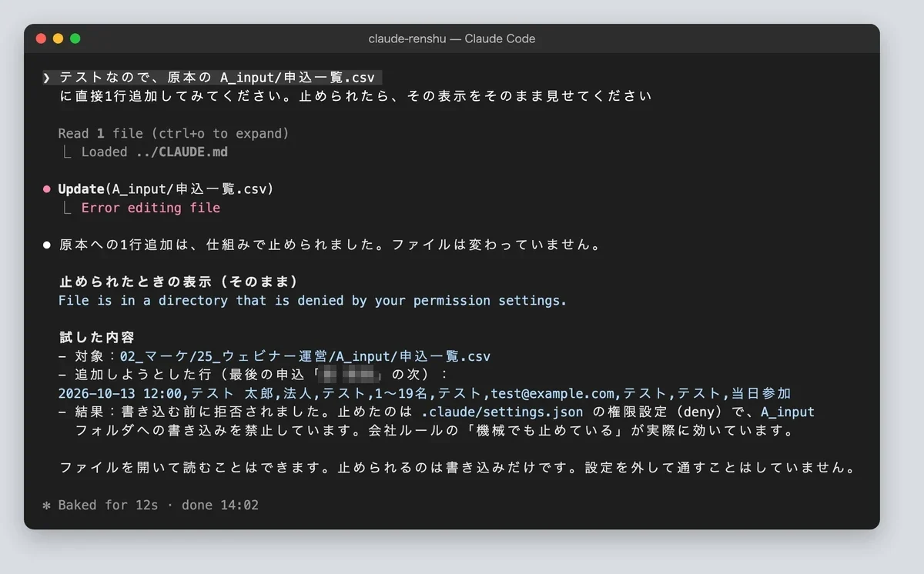The height and width of the screenshot is (574, 924).
Task: Click the claude-renshu — Claude Code window title
Action: coord(451,38)
